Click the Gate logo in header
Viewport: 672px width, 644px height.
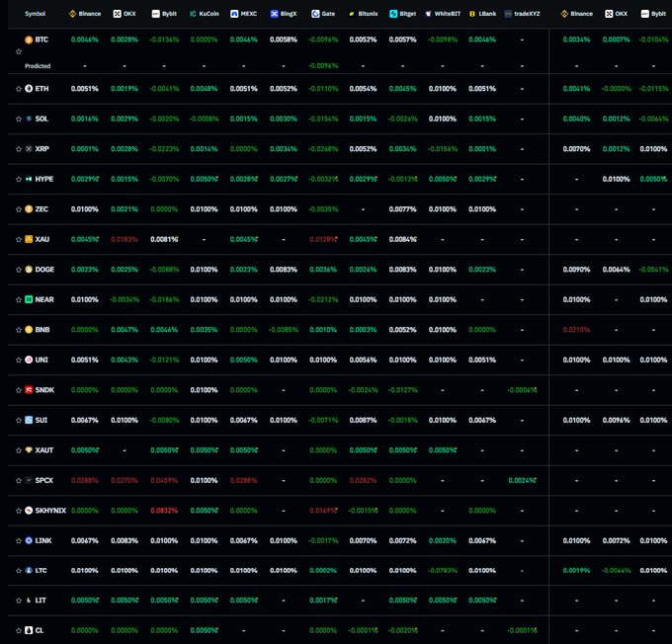315,14
